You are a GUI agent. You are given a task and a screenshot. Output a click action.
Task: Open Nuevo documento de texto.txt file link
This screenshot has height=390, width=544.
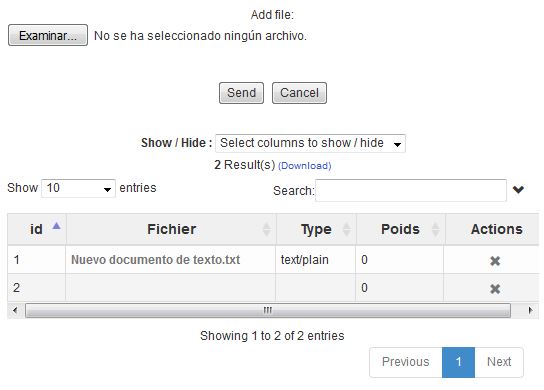coord(155,260)
